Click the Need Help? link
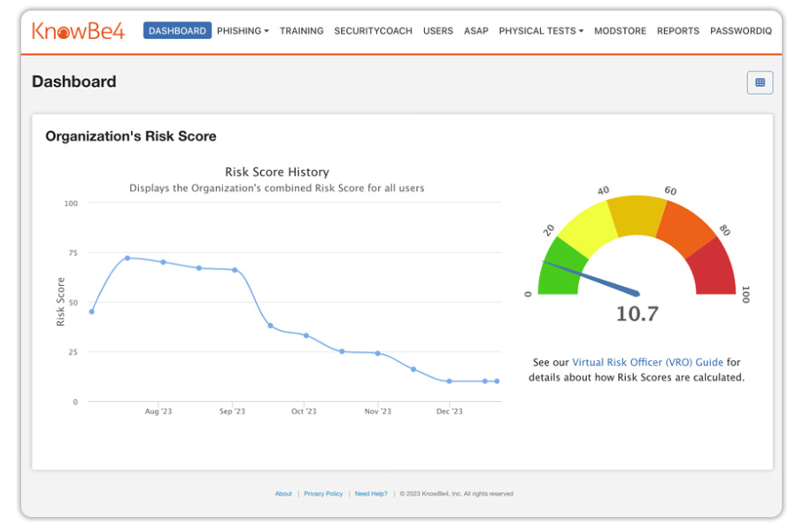Image resolution: width=811 pixels, height=532 pixels. (370, 494)
